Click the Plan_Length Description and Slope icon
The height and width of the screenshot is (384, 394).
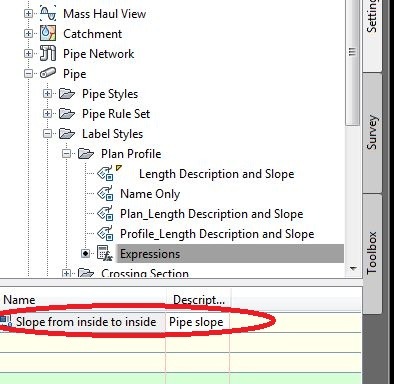pyautogui.click(x=106, y=214)
